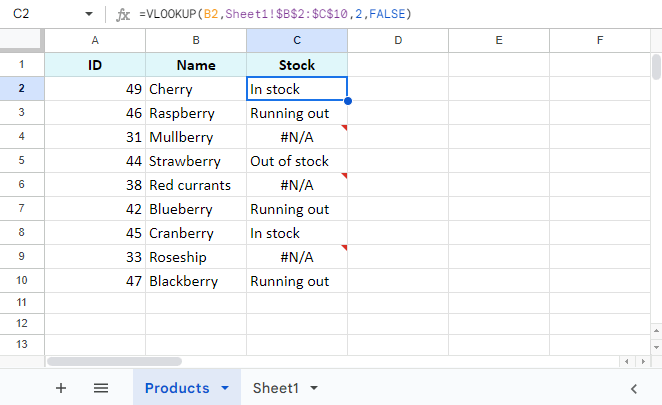The height and width of the screenshot is (405, 662).
Task: Click the VLOOKUP formula in formula bar
Action: [x=275, y=14]
